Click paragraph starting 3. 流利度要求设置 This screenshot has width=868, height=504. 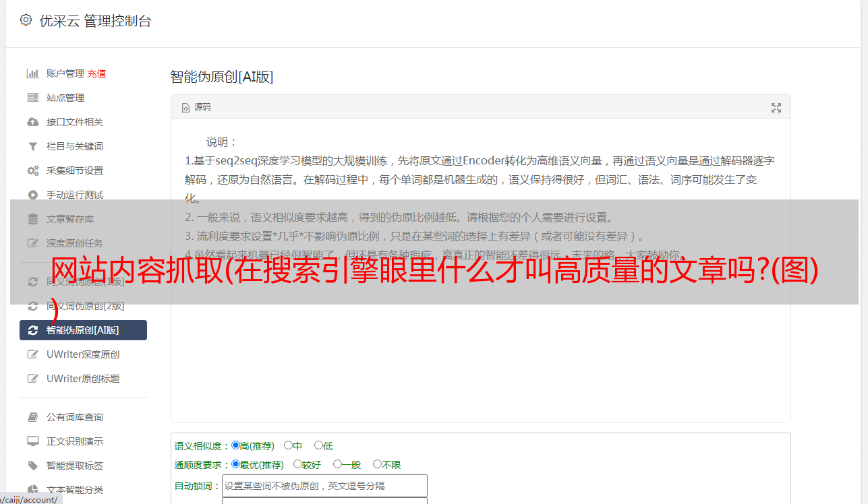click(416, 237)
